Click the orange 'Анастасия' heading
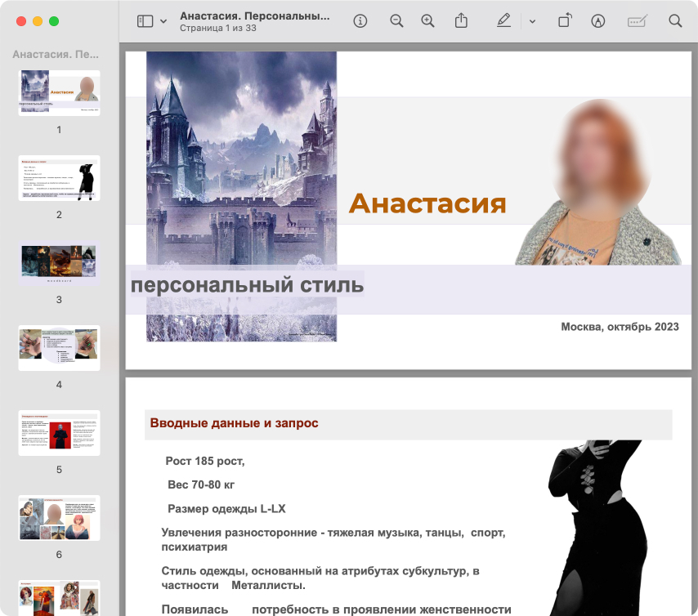Viewport: 698px width, 616px height. 427,204
